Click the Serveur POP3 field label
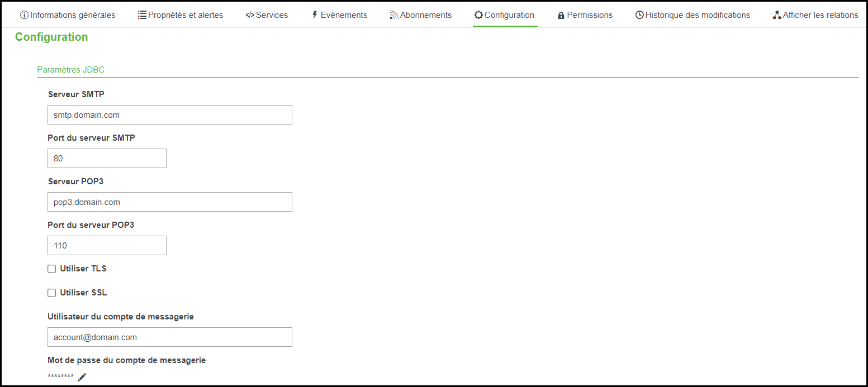 75,181
